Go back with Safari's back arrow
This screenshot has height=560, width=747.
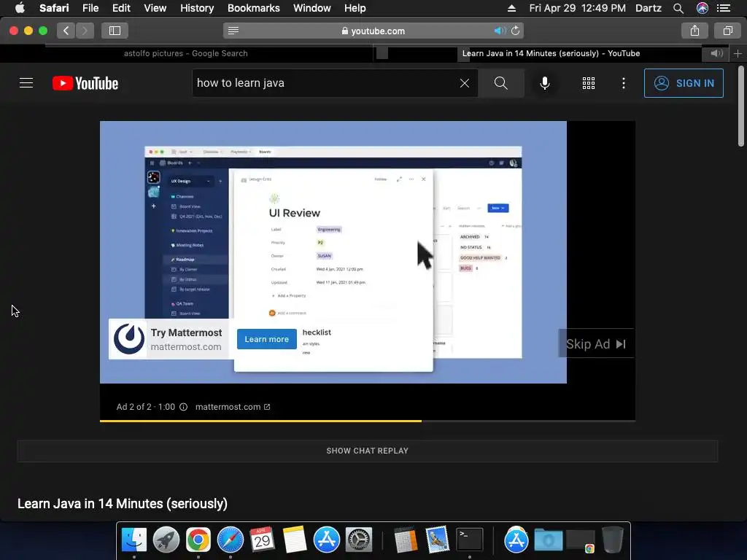point(66,31)
